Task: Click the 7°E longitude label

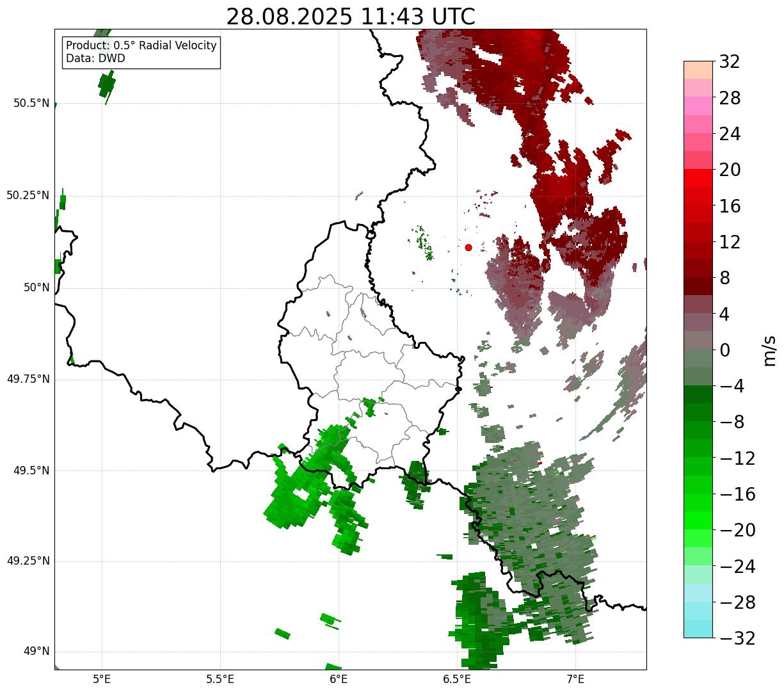Action: click(575, 679)
